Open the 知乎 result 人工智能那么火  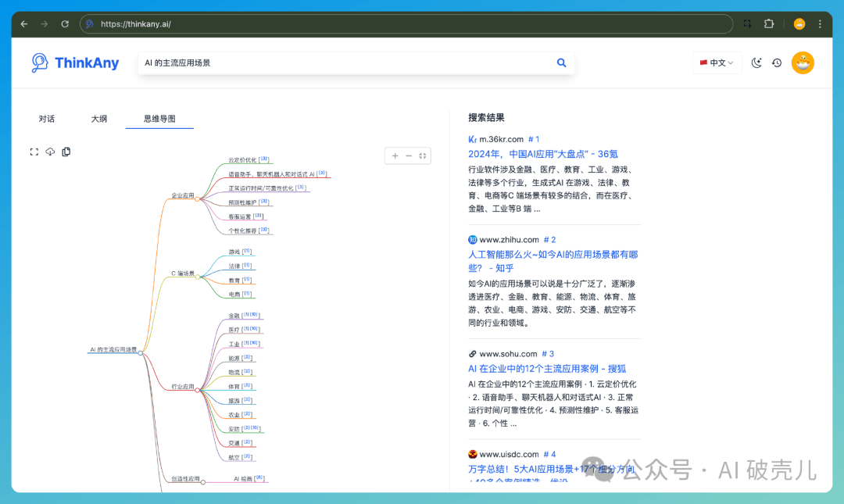(x=553, y=261)
